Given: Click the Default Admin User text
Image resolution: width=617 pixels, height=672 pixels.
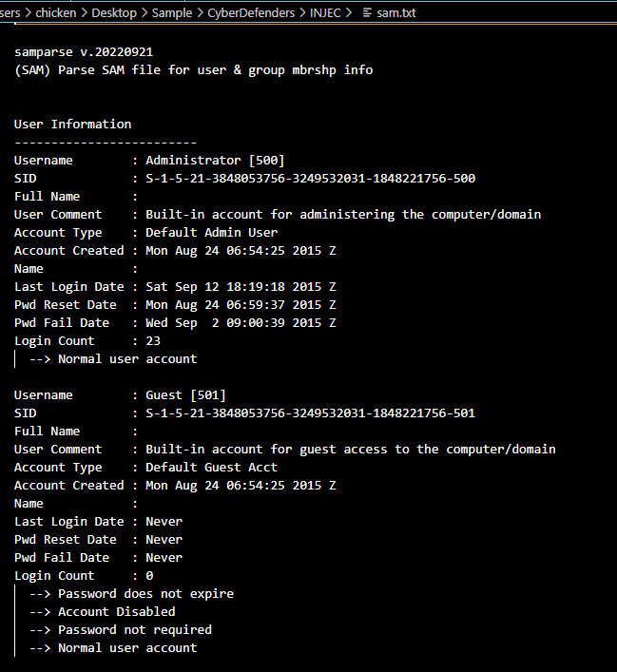Looking at the screenshot, I should tap(211, 232).
